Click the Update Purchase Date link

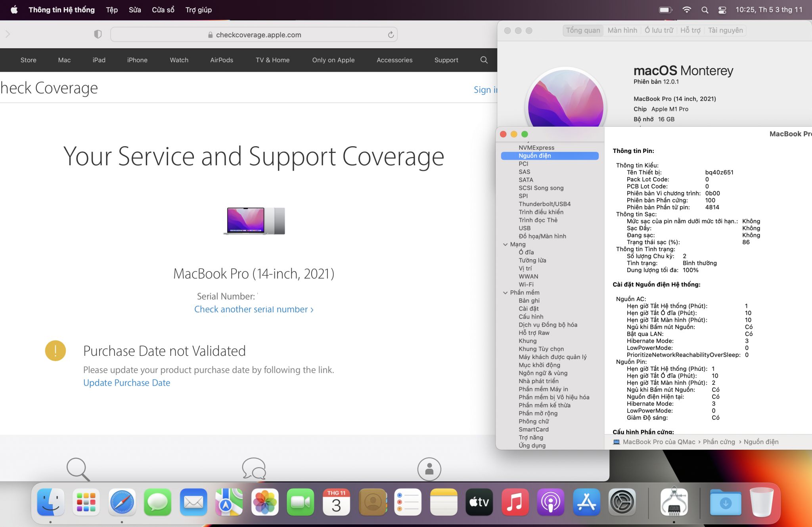(126, 383)
